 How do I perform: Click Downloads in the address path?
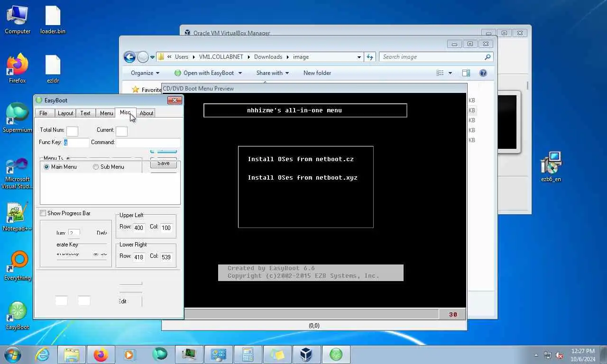(x=268, y=57)
